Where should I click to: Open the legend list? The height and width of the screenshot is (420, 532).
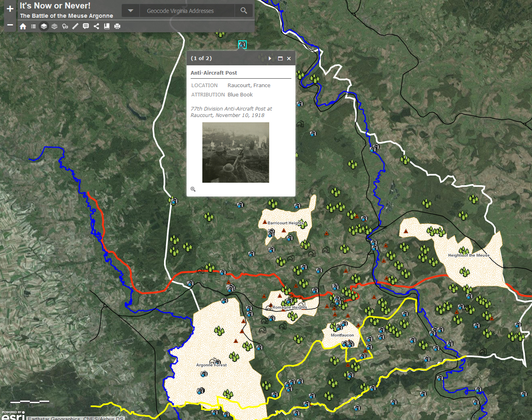(x=33, y=26)
